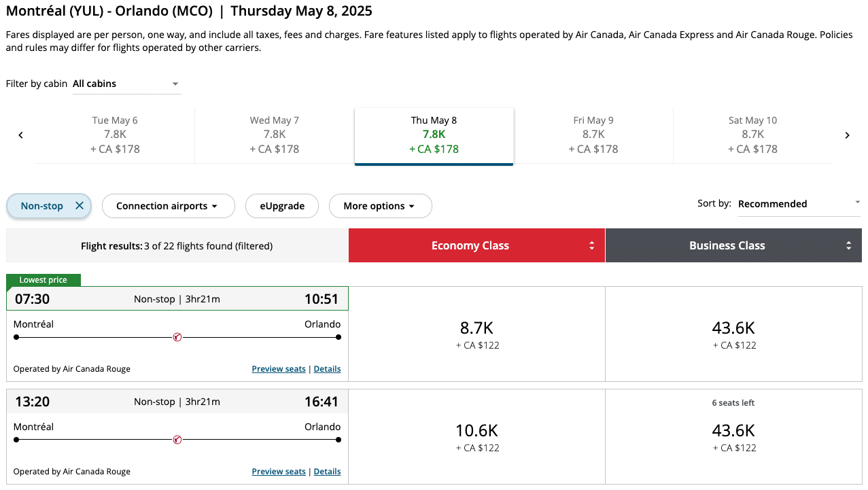Choose the Sat May 10 date tab
Image resolution: width=868 pixels, height=490 pixels.
click(752, 135)
